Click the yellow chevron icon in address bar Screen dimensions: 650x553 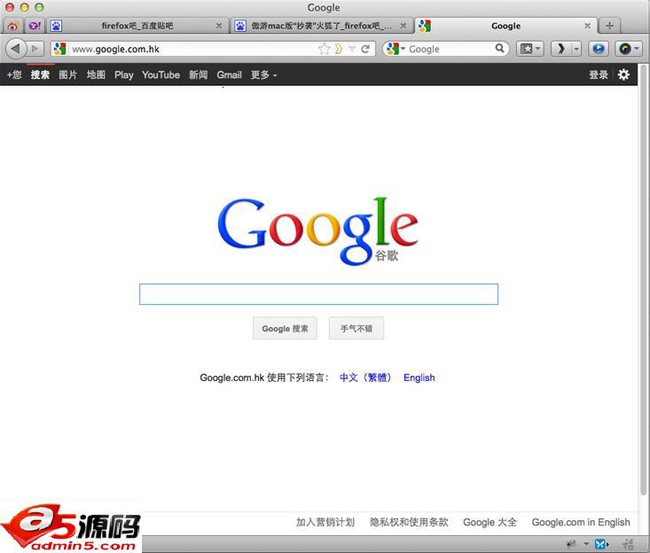point(338,49)
